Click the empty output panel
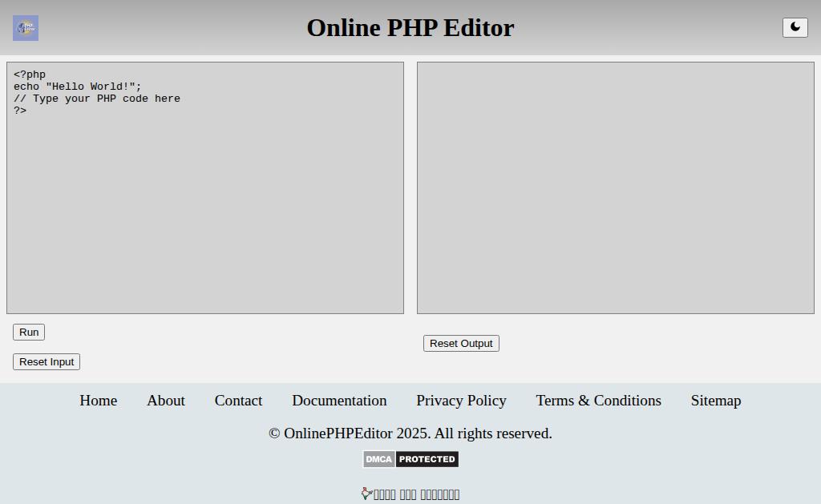 (616, 187)
